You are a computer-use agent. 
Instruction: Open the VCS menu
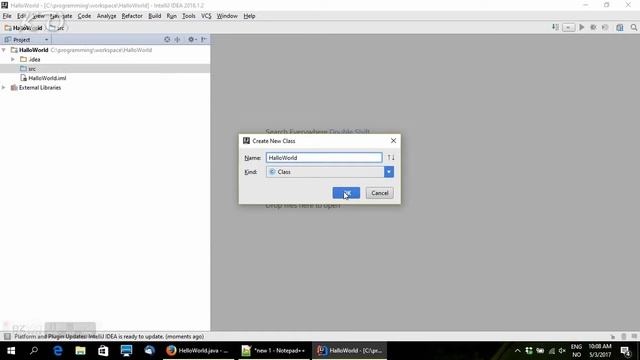pos(206,16)
